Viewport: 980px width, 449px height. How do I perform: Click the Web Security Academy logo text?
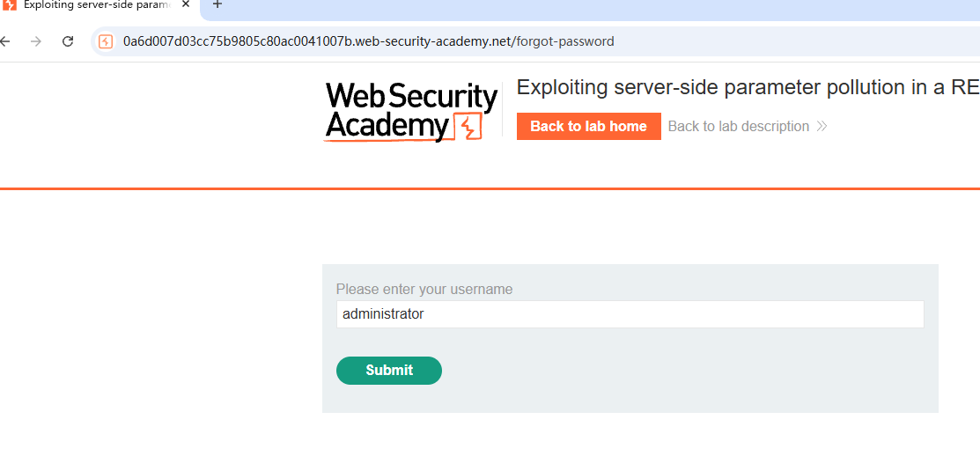tap(410, 112)
